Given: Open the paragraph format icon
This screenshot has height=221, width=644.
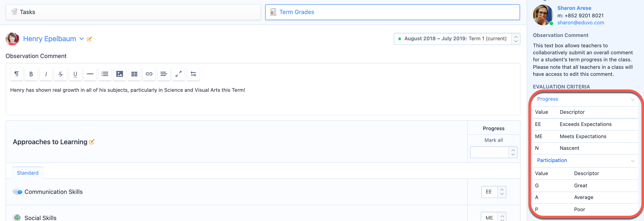Looking at the screenshot, I should point(17,74).
